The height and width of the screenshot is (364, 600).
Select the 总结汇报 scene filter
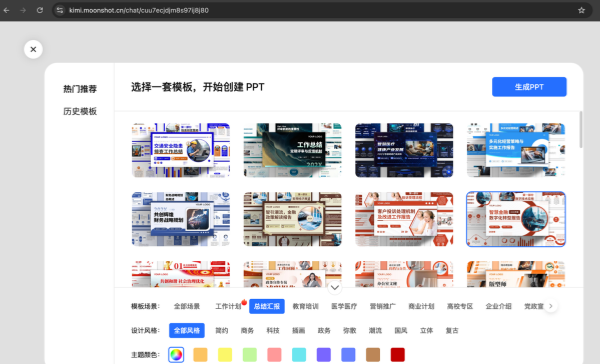pos(267,306)
